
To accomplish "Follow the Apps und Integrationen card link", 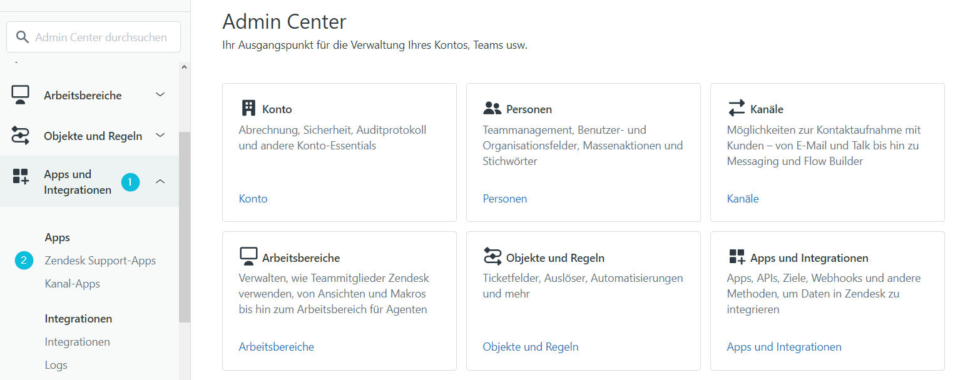I will [x=783, y=347].
